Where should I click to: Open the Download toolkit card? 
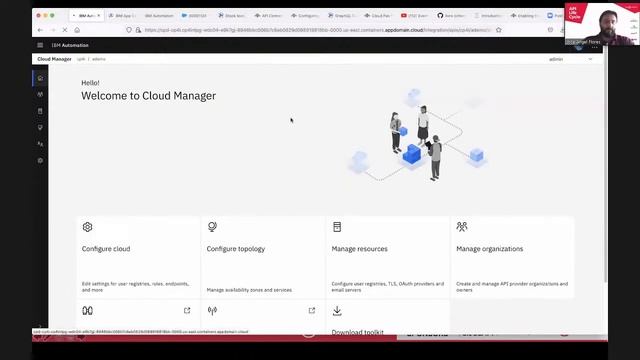point(388,317)
